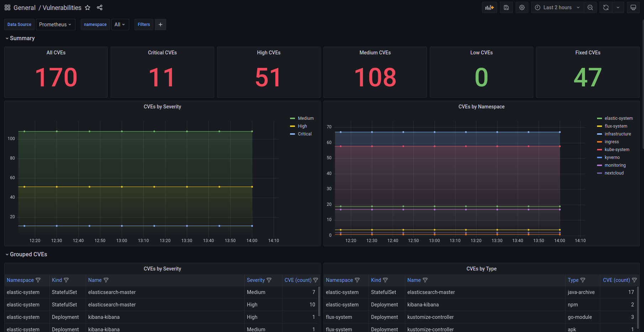Click the Add panel icon
The width and height of the screenshot is (644, 332).
click(490, 7)
